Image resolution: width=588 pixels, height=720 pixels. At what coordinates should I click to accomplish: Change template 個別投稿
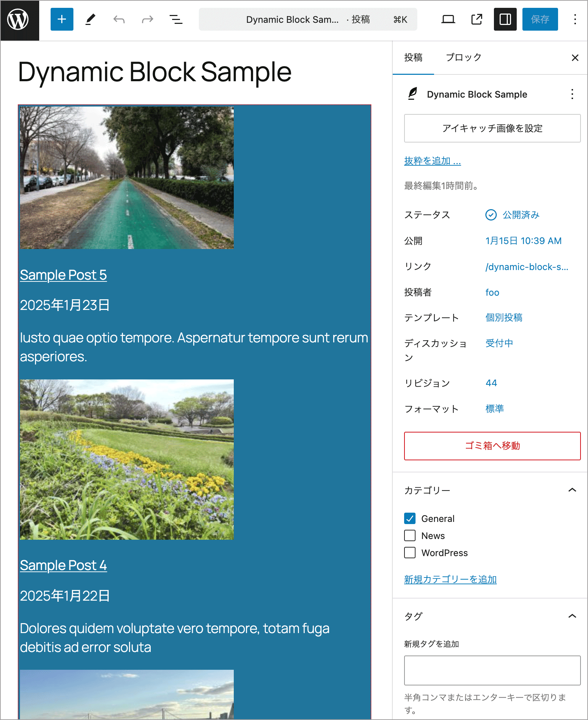(504, 317)
